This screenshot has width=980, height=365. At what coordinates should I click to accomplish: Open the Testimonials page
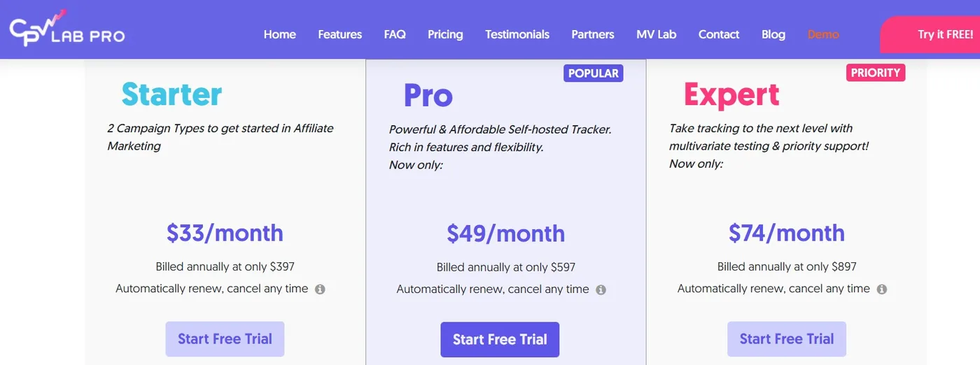pos(517,34)
